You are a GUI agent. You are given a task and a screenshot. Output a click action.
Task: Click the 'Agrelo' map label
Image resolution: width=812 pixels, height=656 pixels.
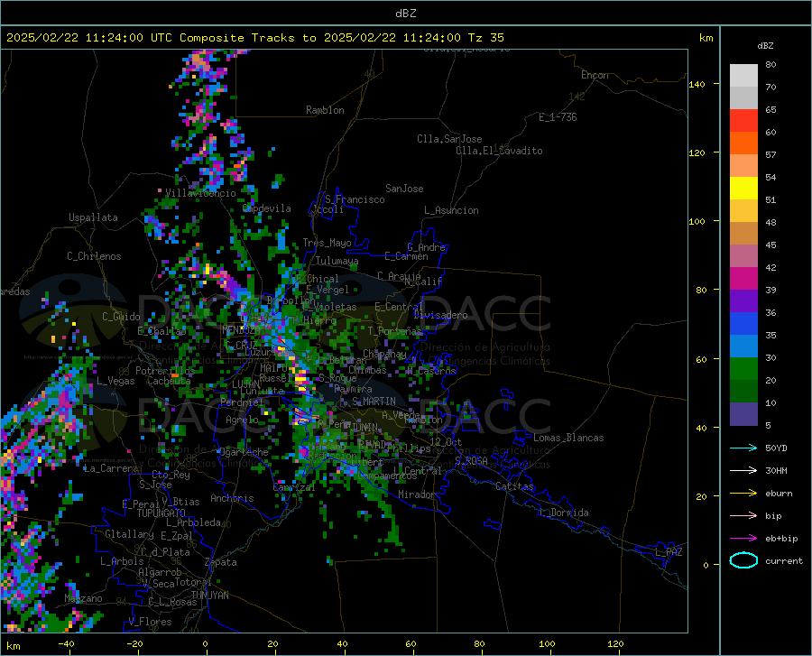pos(242,420)
